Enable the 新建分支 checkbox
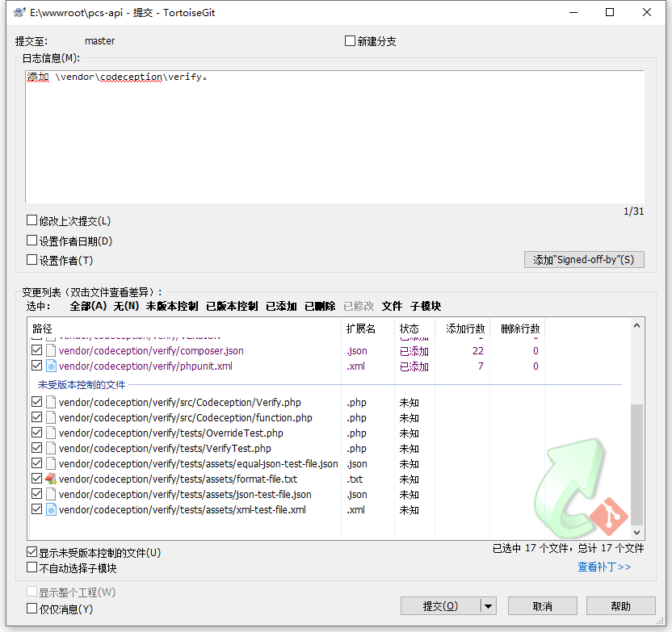This screenshot has height=632, width=672. [351, 40]
